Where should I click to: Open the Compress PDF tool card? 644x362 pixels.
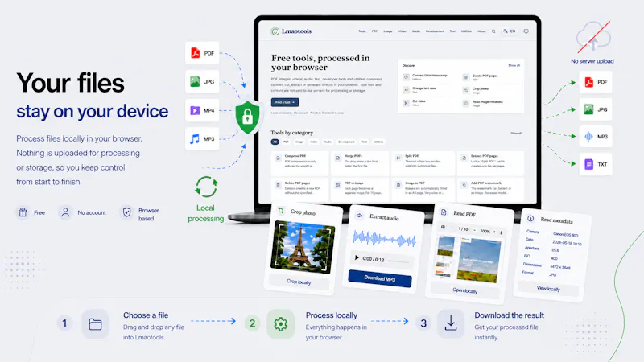(x=299, y=163)
